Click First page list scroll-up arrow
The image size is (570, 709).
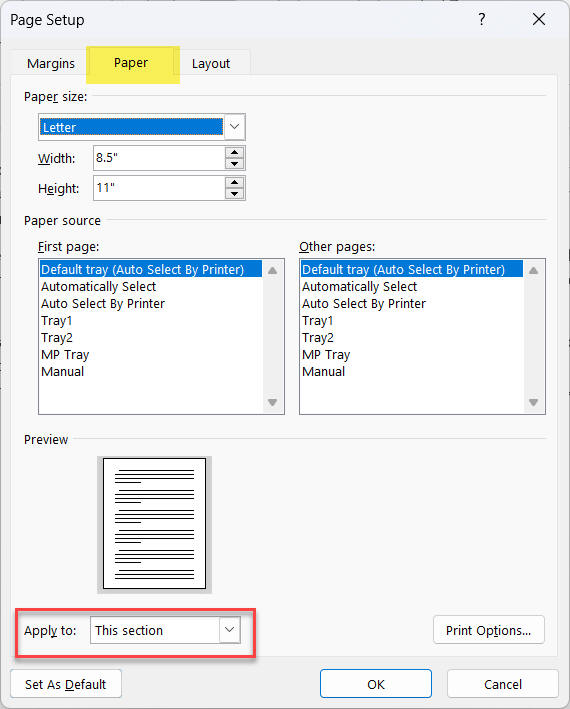[x=272, y=271]
